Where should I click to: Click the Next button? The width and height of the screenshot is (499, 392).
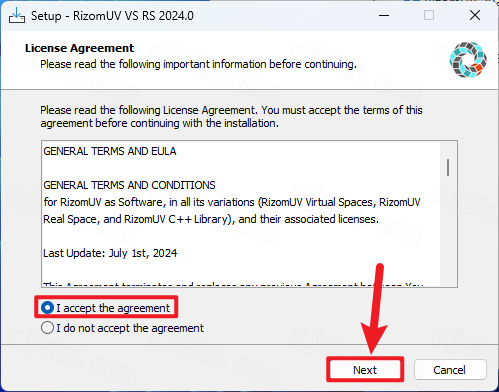pyautogui.click(x=365, y=370)
